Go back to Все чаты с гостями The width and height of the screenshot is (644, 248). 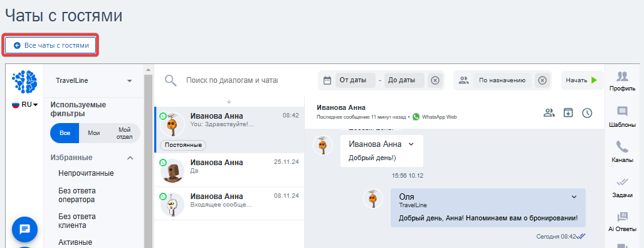click(51, 45)
